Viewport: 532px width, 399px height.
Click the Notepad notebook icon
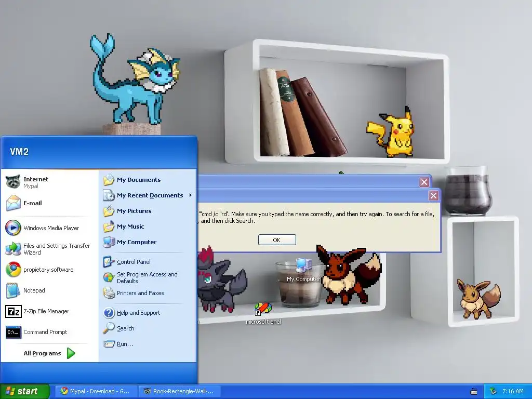click(13, 290)
